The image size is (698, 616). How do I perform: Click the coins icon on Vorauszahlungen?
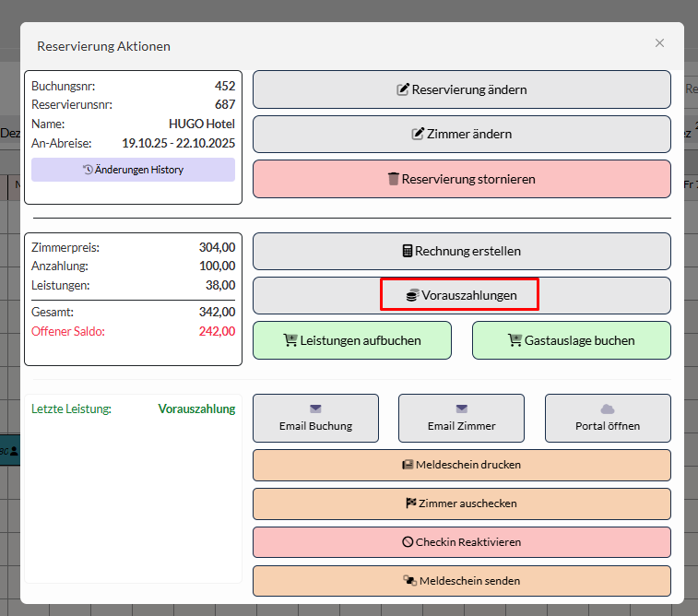coord(412,296)
